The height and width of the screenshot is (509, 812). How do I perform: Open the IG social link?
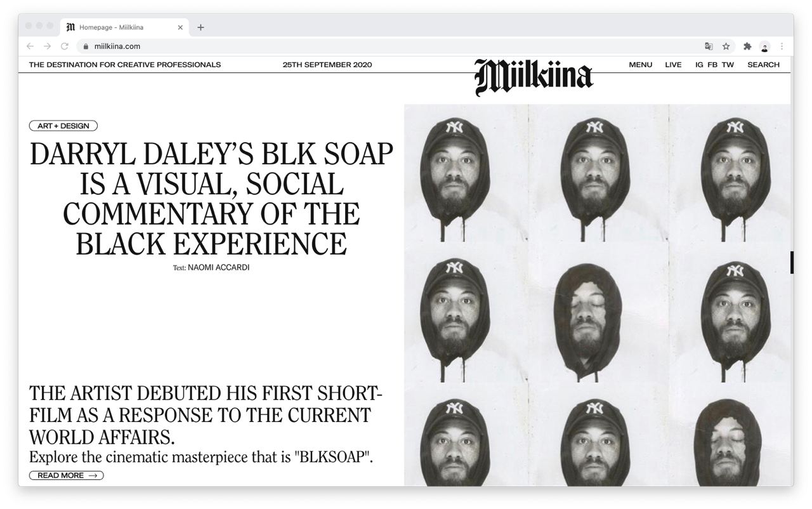[x=699, y=65]
